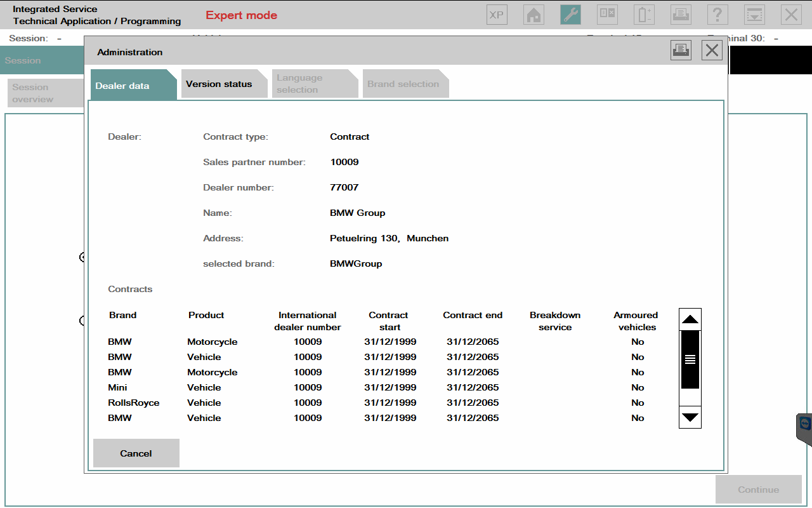
Task: Click the address Petuelring 130, Munchen
Action: click(x=390, y=238)
